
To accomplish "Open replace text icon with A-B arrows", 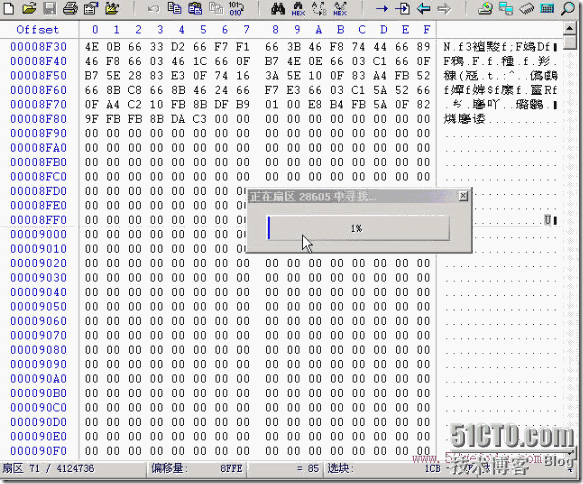I will point(319,8).
